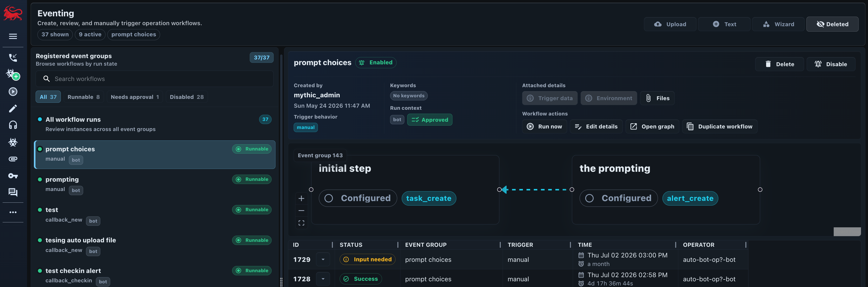
Task: Delete the prompt choices workflow
Action: click(779, 64)
